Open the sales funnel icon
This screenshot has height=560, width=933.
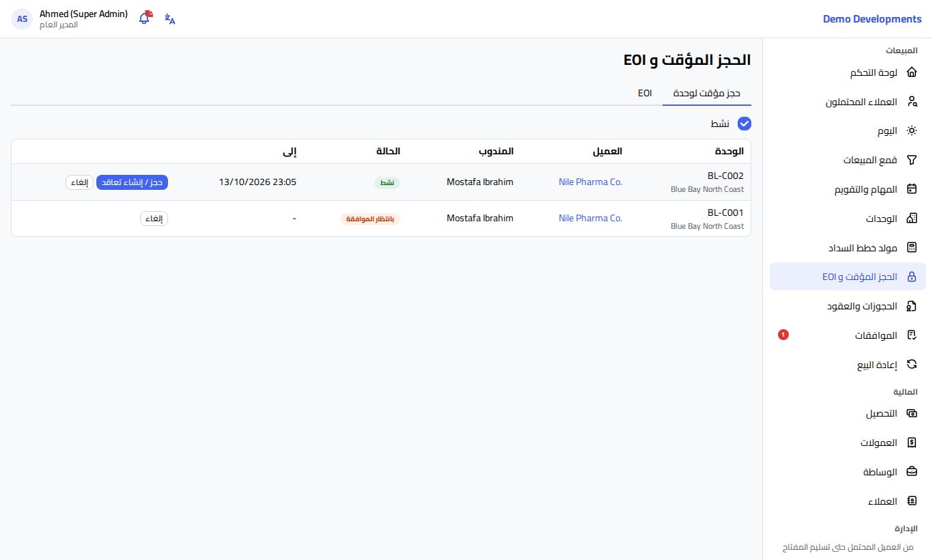pyautogui.click(x=911, y=160)
